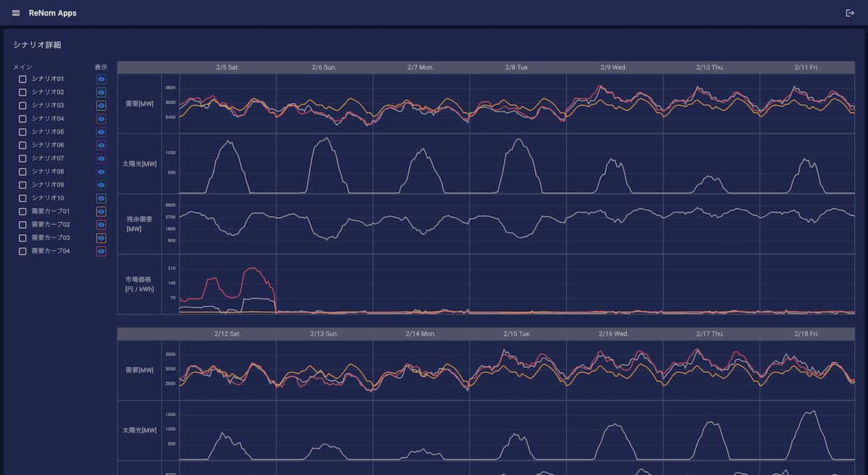Click the 需要カーブ03 label text

click(x=51, y=238)
